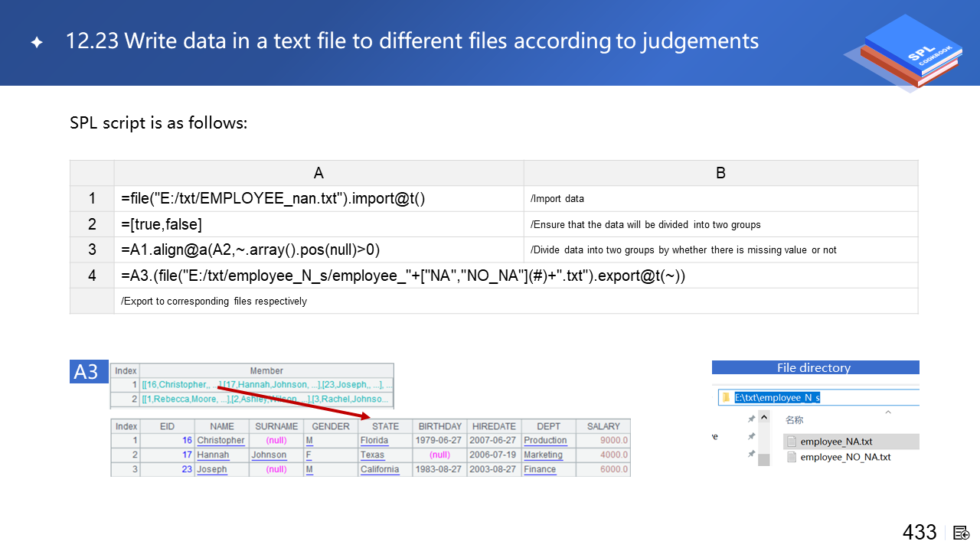Viewport: 980px width, 551px height.
Task: Click the employee_NO_NA.txt file icon
Action: (792, 457)
